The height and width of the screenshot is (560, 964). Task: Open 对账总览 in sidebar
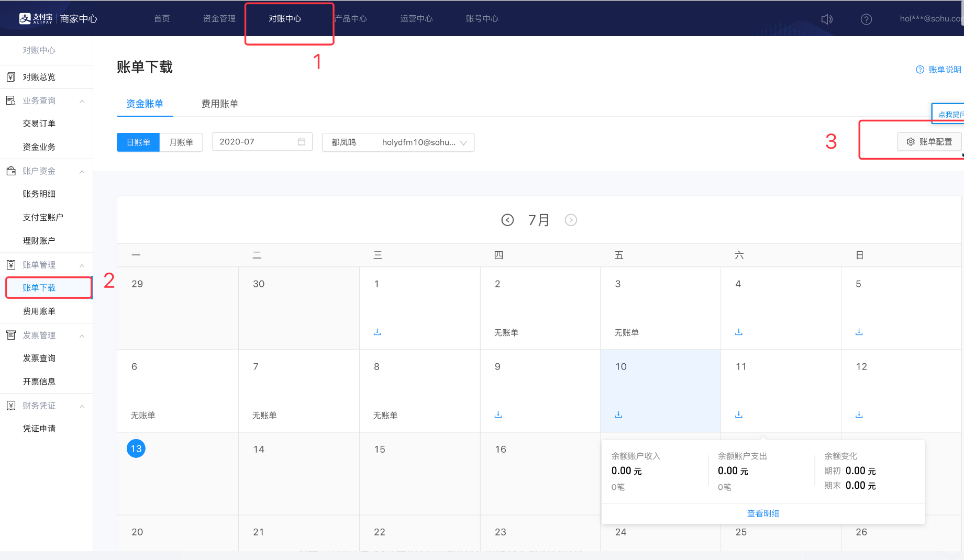[x=39, y=77]
